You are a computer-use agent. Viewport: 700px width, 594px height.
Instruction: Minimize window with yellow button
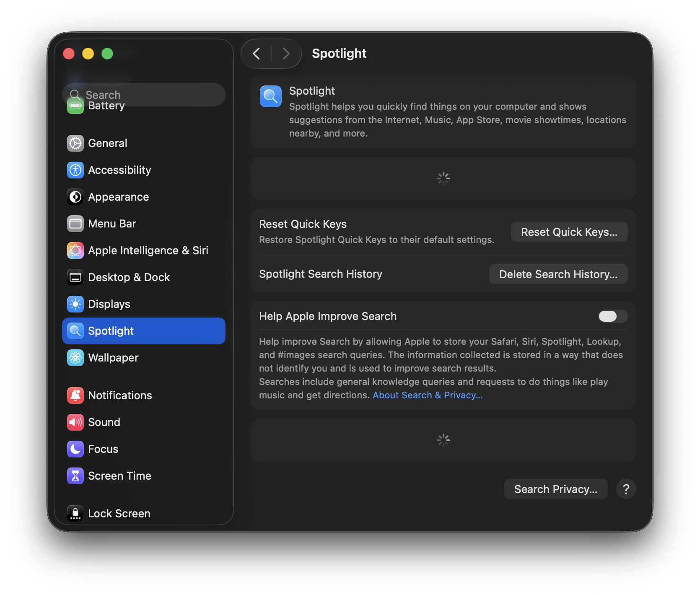pos(88,54)
